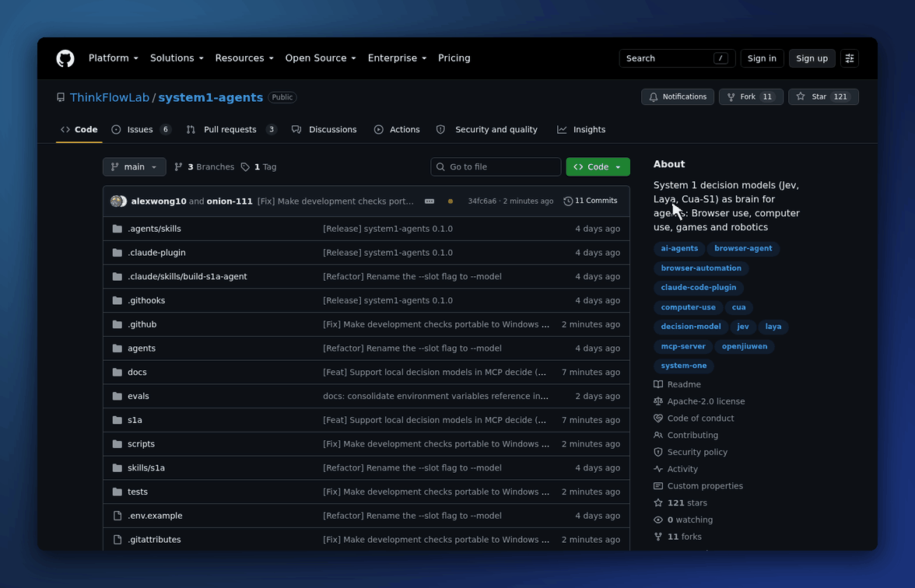The height and width of the screenshot is (588, 915).
Task: Open the appearance settings icon next to Sign up
Action: click(850, 58)
